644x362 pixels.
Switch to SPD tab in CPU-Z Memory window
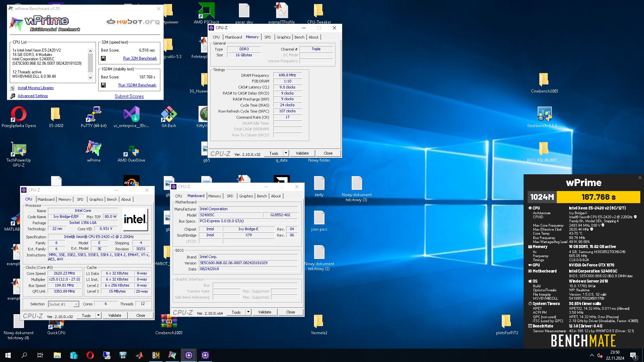click(x=267, y=37)
